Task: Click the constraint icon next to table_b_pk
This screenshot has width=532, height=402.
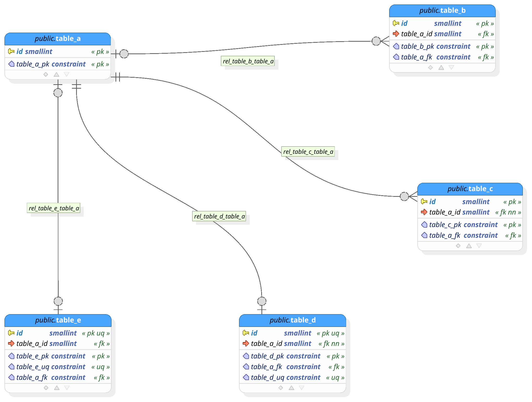Action: (x=396, y=46)
